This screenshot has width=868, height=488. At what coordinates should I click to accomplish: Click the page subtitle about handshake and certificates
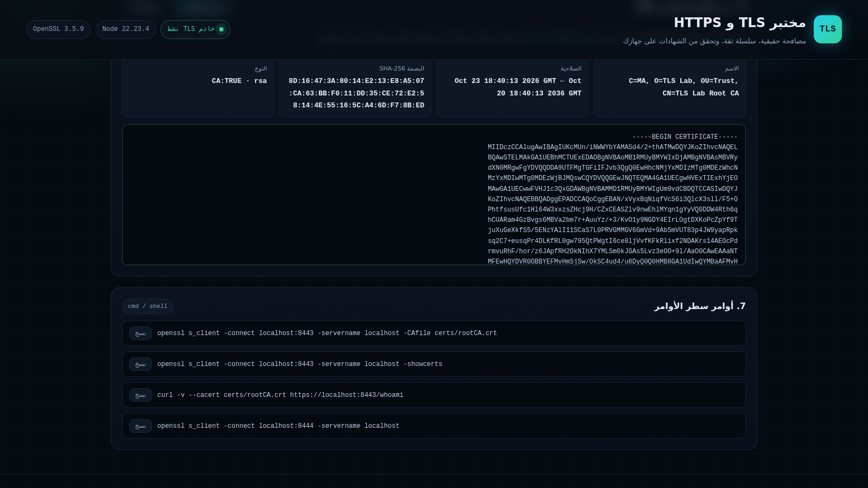(714, 41)
